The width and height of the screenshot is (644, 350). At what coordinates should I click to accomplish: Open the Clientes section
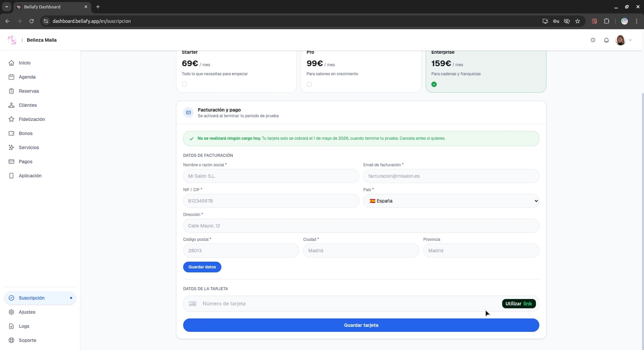coord(28,105)
